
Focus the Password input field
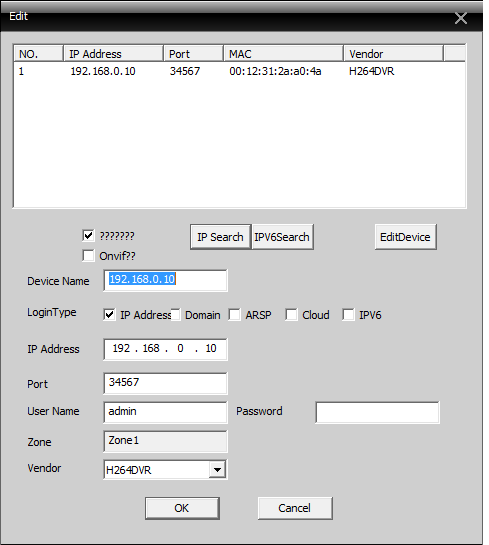pyautogui.click(x=377, y=413)
